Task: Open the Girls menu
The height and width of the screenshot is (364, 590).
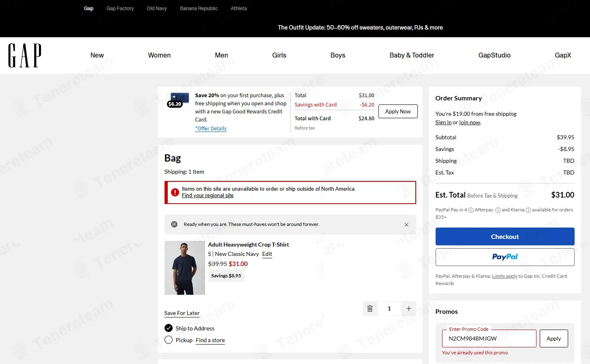Action: tap(279, 55)
